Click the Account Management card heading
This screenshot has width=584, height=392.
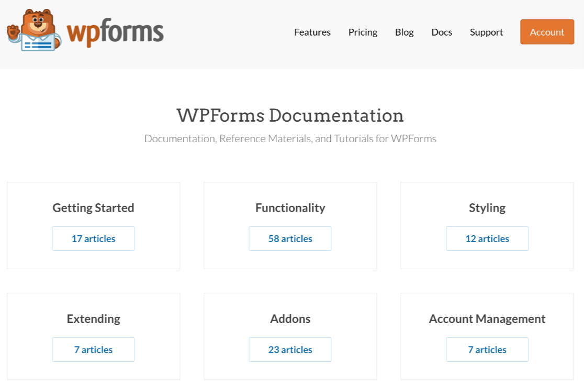[487, 319]
